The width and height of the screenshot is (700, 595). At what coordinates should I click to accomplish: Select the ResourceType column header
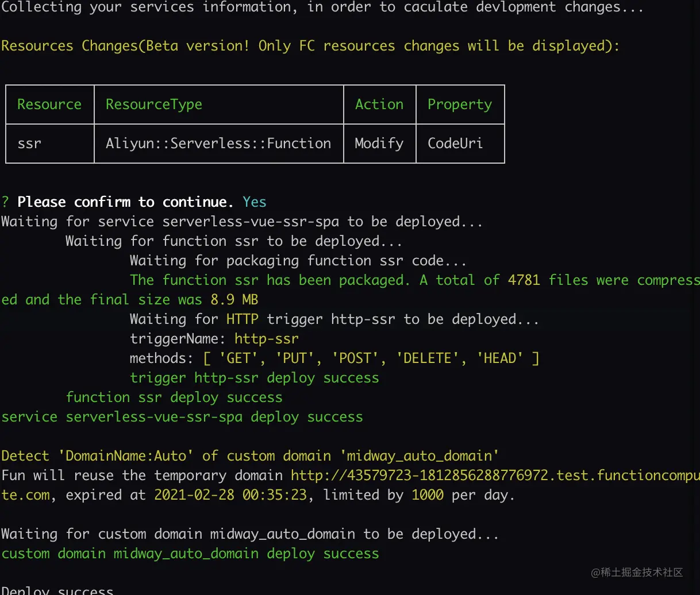[x=154, y=105]
